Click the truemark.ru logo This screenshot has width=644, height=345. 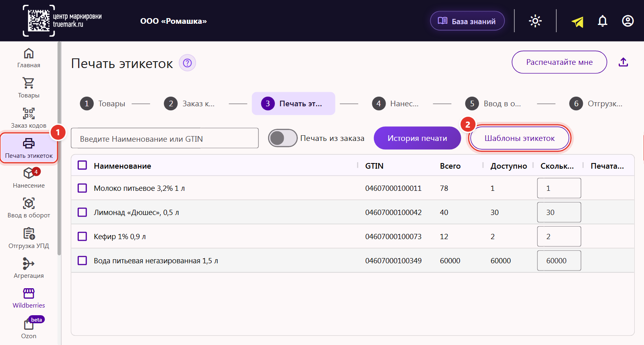pos(62,21)
